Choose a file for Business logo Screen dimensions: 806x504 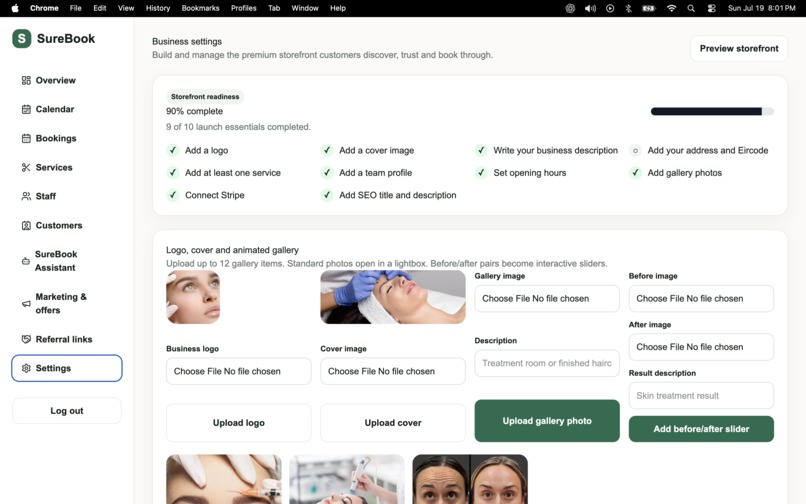(x=239, y=371)
